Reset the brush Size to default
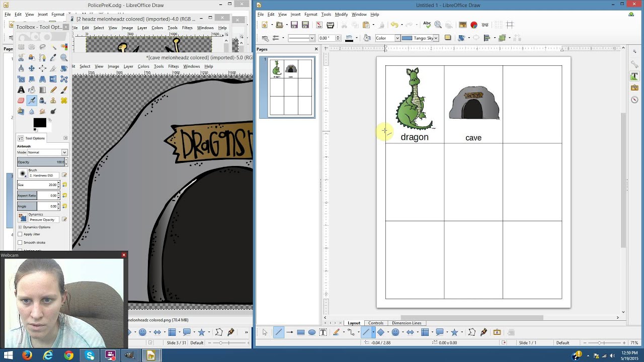 pos(64,185)
